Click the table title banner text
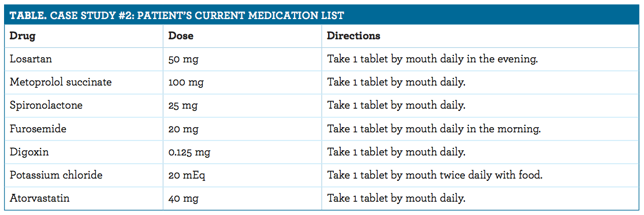The image size is (644, 215). click(x=177, y=16)
